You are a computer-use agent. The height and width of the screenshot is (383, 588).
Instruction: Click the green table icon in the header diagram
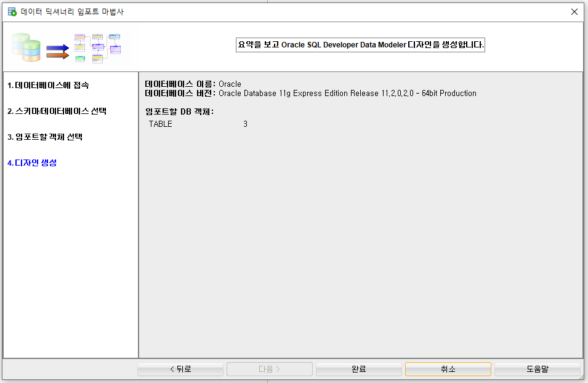click(x=80, y=59)
